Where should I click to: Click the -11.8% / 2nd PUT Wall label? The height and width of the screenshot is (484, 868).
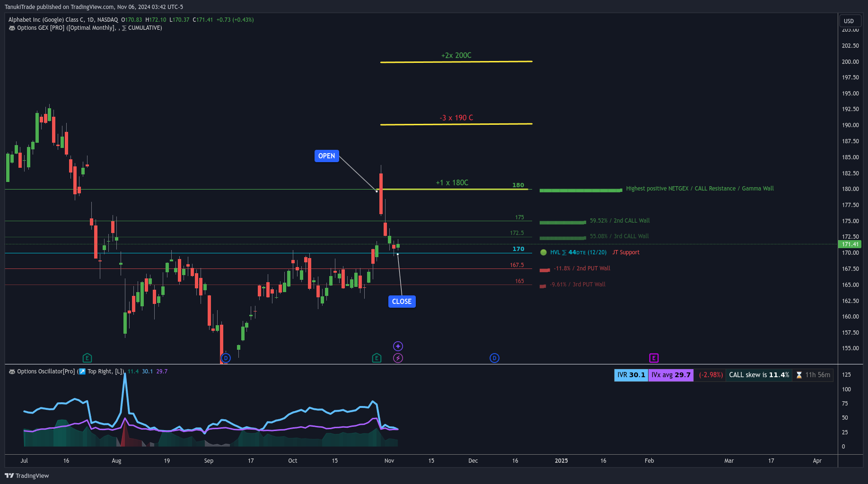click(582, 268)
